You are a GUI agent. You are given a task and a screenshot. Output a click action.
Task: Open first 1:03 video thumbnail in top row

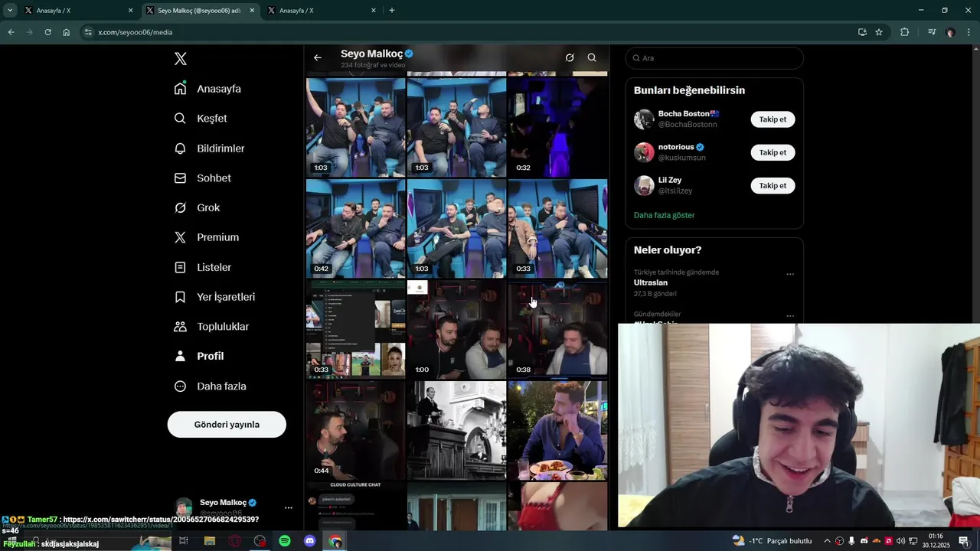(x=356, y=127)
